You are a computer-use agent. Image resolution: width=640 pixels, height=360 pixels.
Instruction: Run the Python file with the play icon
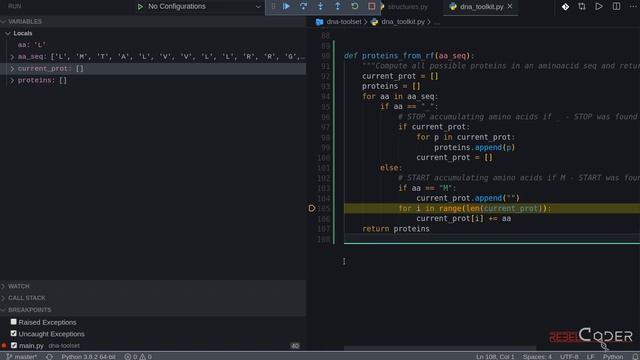[599, 7]
